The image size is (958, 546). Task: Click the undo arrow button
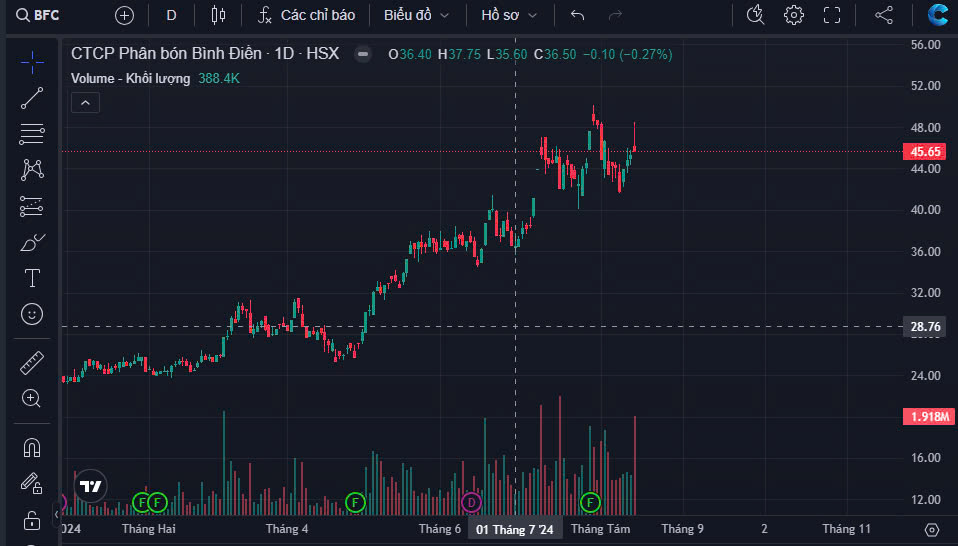click(577, 15)
